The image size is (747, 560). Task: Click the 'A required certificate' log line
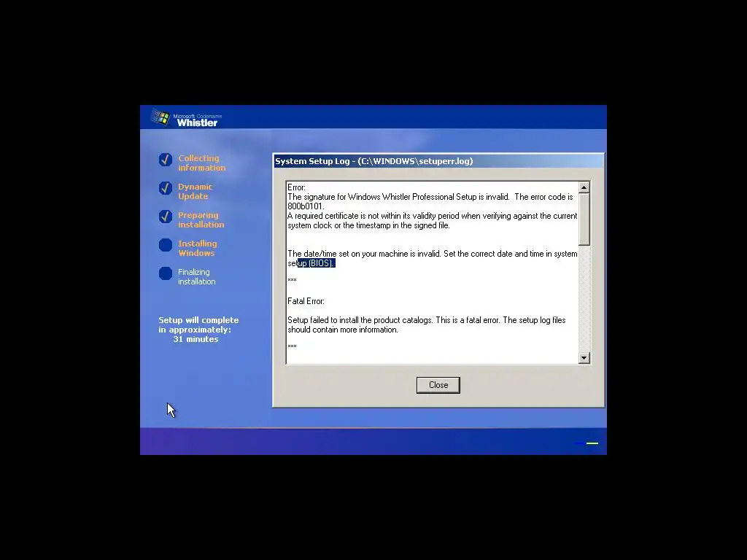click(432, 216)
